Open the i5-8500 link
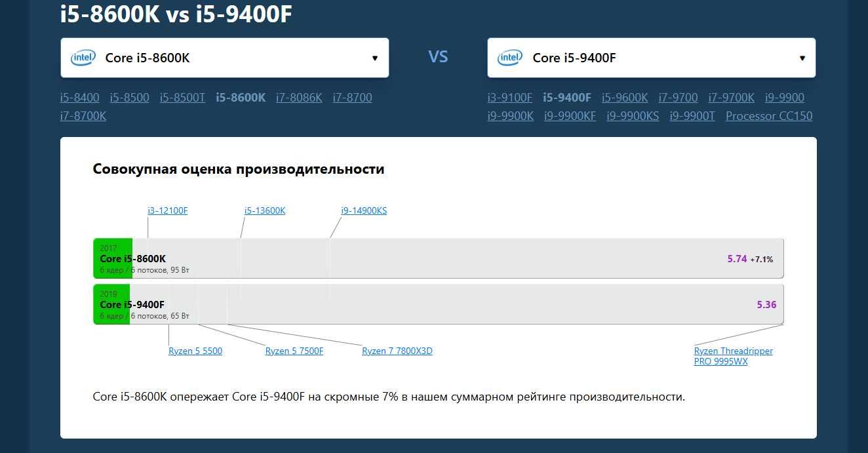868x453 pixels. tap(130, 98)
